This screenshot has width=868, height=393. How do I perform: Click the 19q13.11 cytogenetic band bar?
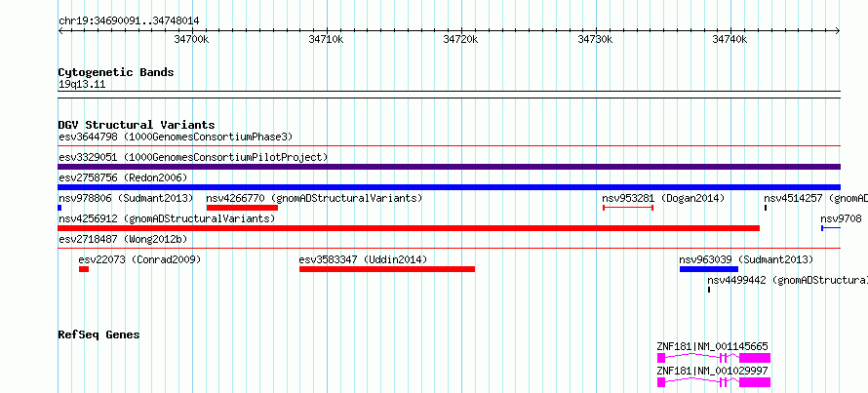[x=449, y=95]
